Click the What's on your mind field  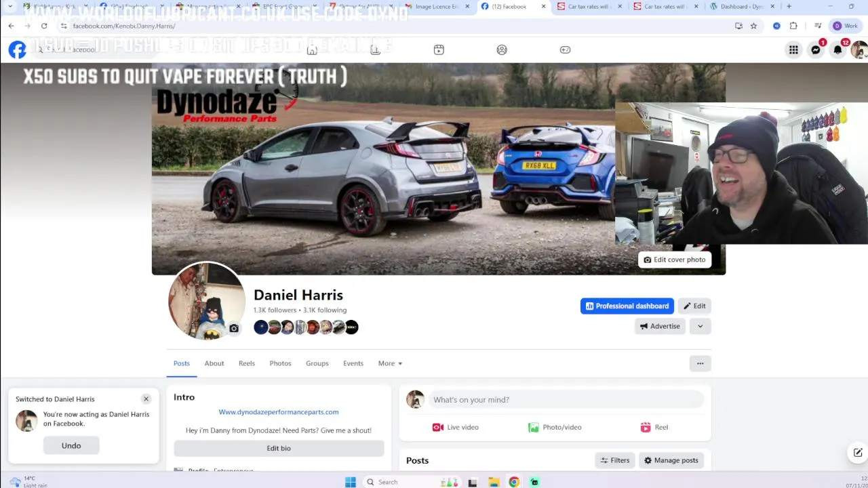coord(566,400)
